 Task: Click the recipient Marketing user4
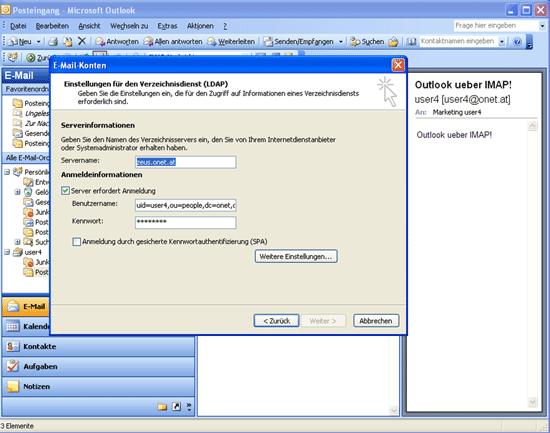(457, 112)
